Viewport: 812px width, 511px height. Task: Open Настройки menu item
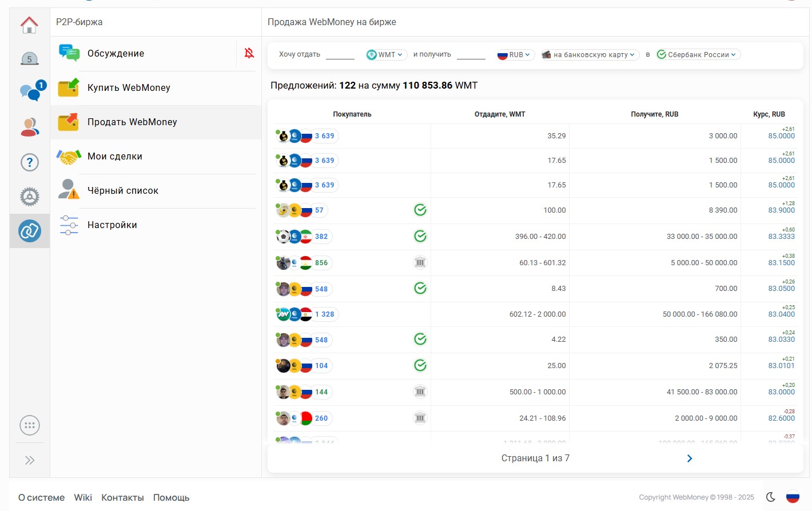pos(156,225)
